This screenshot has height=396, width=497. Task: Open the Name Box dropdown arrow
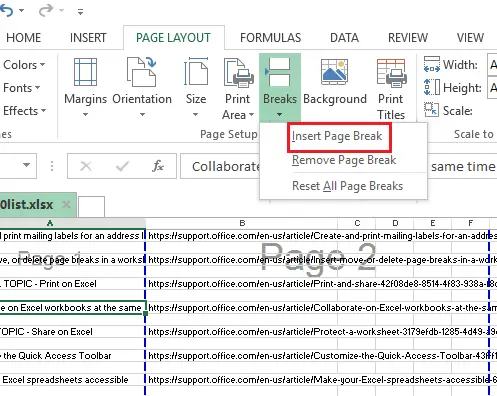[x=26, y=165]
